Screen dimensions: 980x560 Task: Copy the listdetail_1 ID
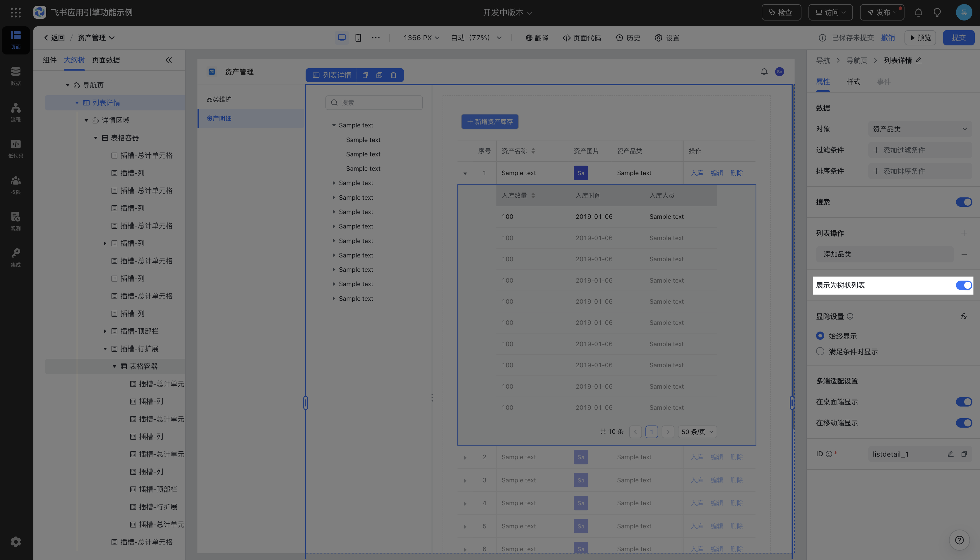coord(964,454)
